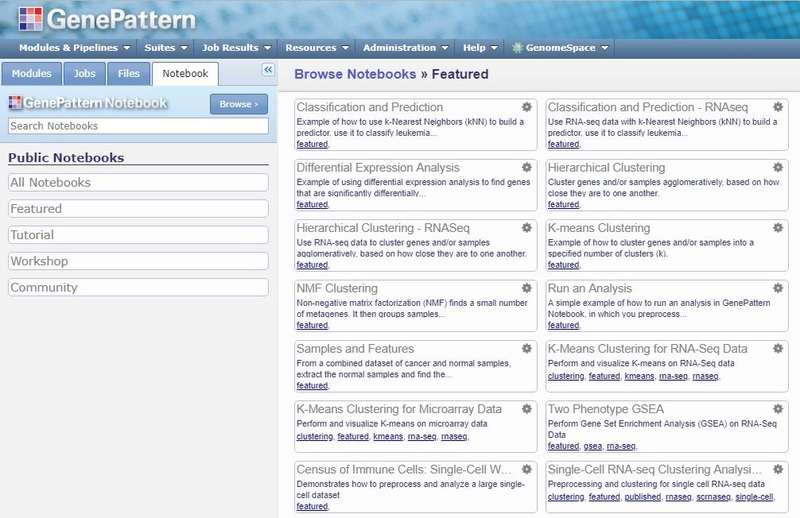Expand the Job Results dropdown menu
The height and width of the screenshot is (518, 800).
coord(236,48)
